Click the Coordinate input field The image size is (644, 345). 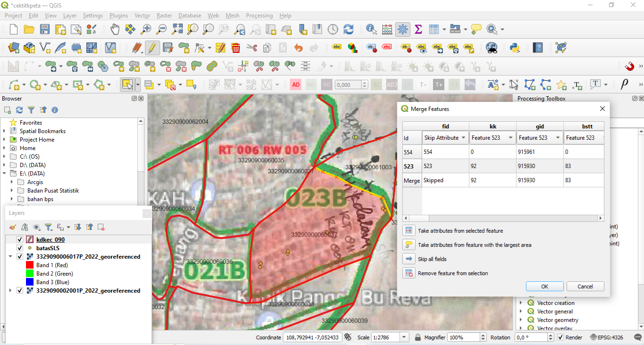pos(312,337)
